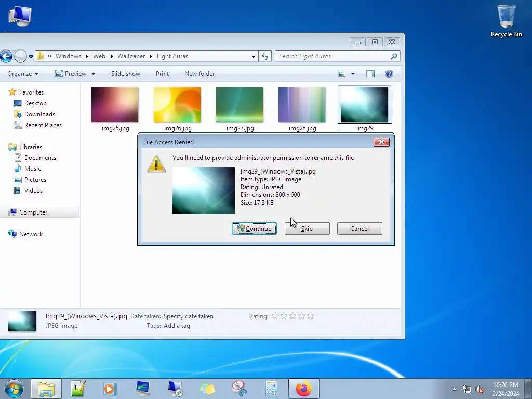The height and width of the screenshot is (399, 532).
Task: Expand breadcrumb arrow after Wallpaper
Action: point(151,56)
